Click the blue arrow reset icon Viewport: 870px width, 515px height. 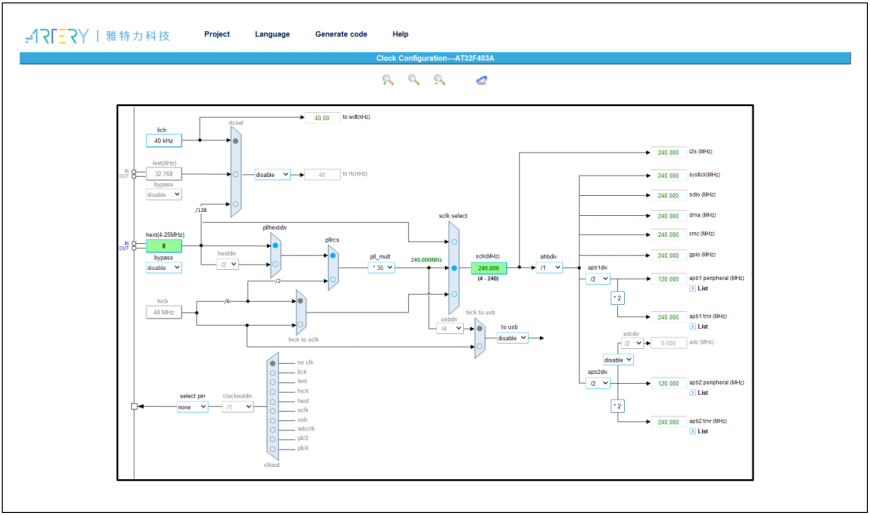coord(482,80)
